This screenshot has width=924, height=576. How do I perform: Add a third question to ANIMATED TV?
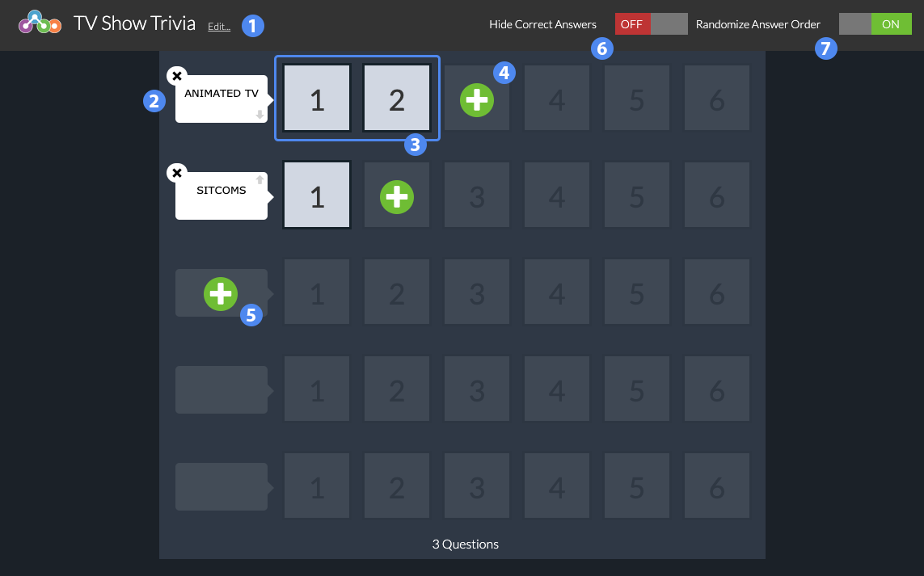pos(477,99)
